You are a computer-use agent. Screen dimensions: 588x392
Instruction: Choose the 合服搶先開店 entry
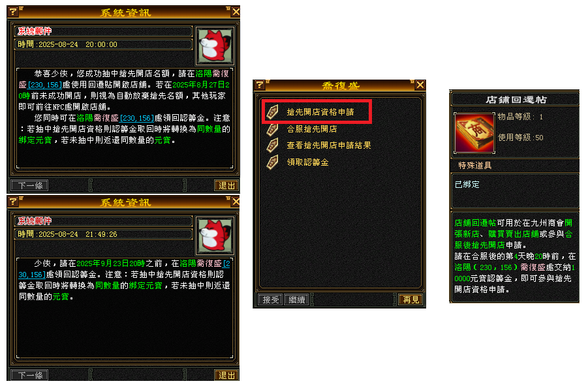pos(312,129)
